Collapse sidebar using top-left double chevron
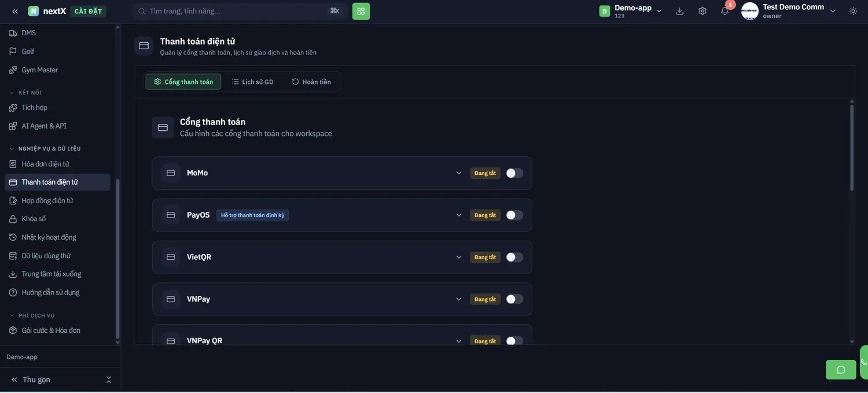The height and width of the screenshot is (393, 868). coord(15,11)
